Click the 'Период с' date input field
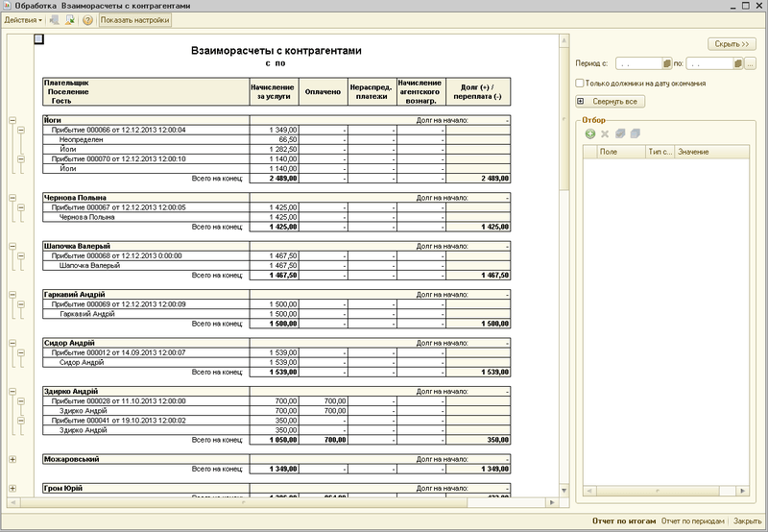This screenshot has width=768, height=532. 637,63
